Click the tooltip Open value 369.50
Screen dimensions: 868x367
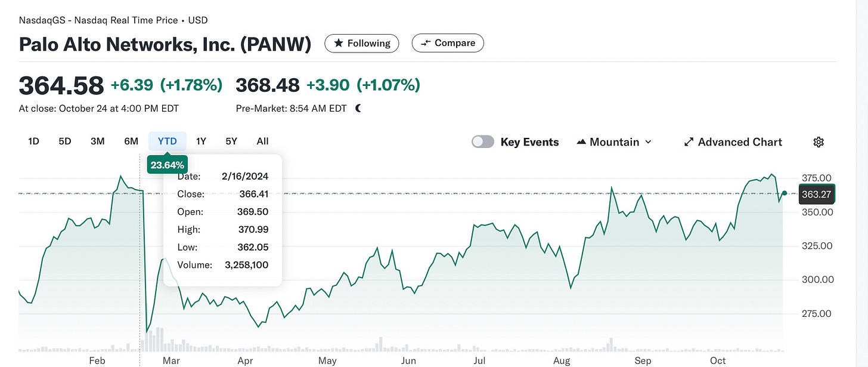click(x=254, y=212)
